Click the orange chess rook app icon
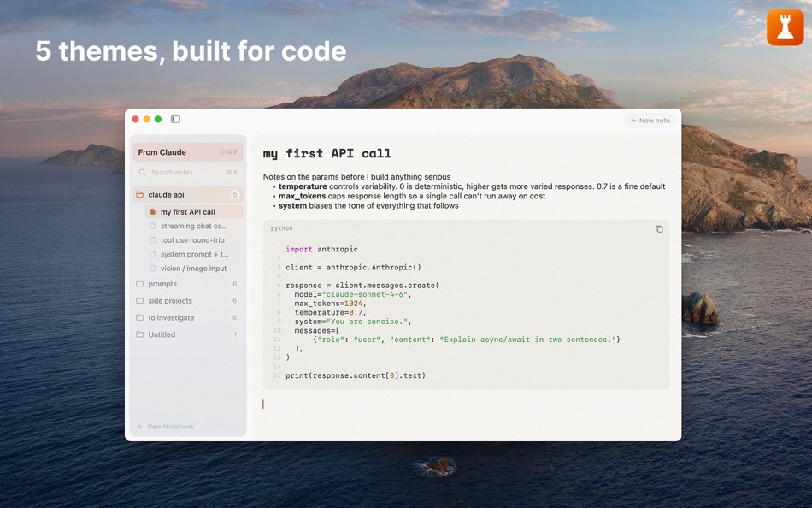This screenshot has width=812, height=508. pos(785,27)
